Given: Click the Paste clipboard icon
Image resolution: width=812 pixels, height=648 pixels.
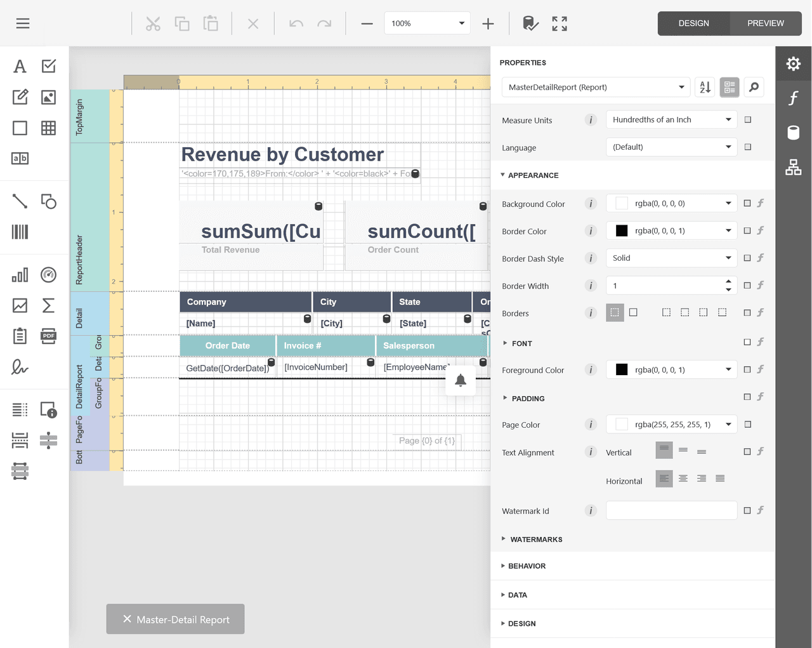Looking at the screenshot, I should pyautogui.click(x=211, y=23).
